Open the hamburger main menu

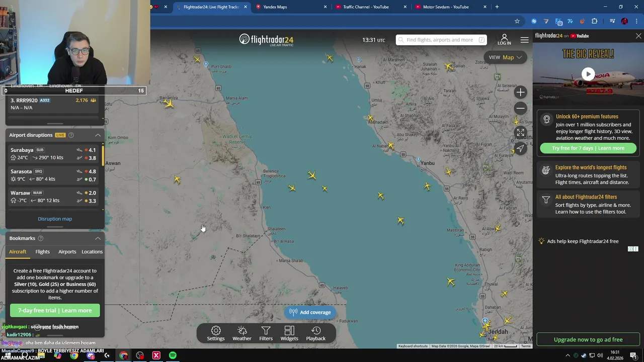pyautogui.click(x=525, y=40)
